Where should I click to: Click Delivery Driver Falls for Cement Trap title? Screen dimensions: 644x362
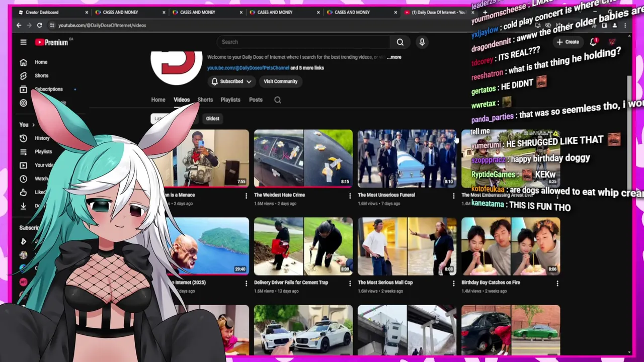coord(291,283)
